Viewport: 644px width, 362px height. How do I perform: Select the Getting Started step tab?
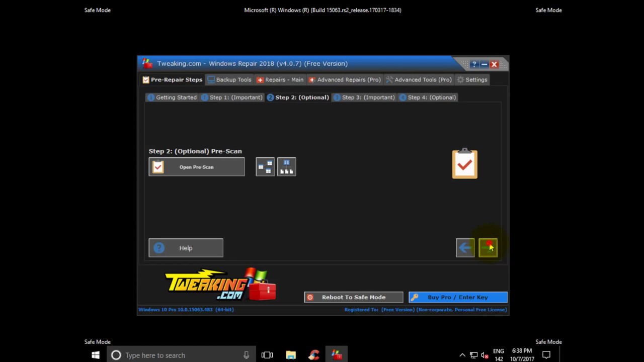172,98
